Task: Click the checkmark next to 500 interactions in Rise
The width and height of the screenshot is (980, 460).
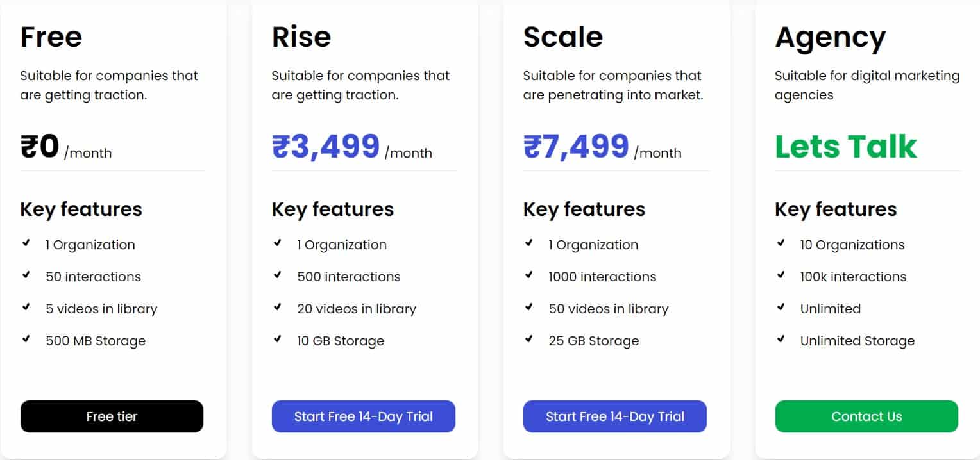Action: (x=278, y=275)
